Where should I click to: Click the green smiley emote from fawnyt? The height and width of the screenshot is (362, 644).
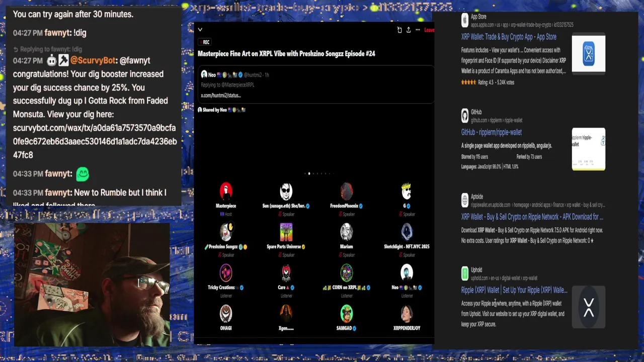point(83,174)
